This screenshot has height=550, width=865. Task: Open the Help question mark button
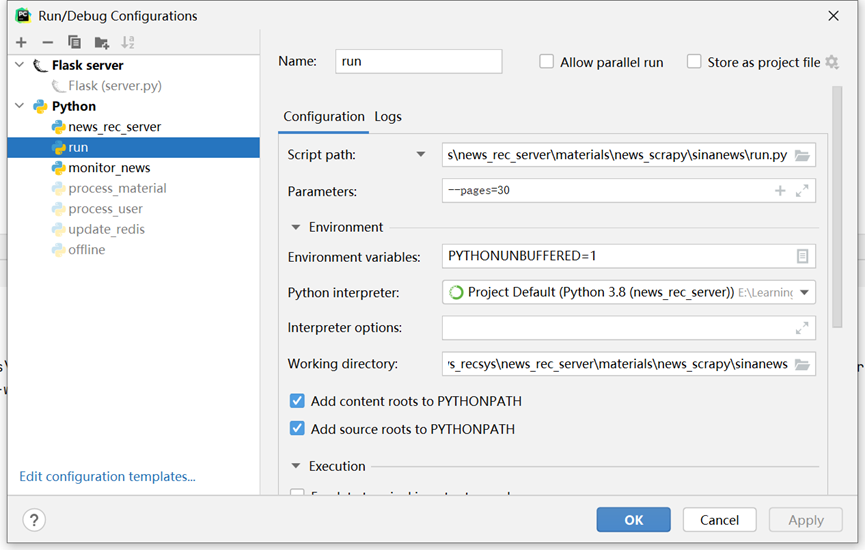click(x=34, y=520)
